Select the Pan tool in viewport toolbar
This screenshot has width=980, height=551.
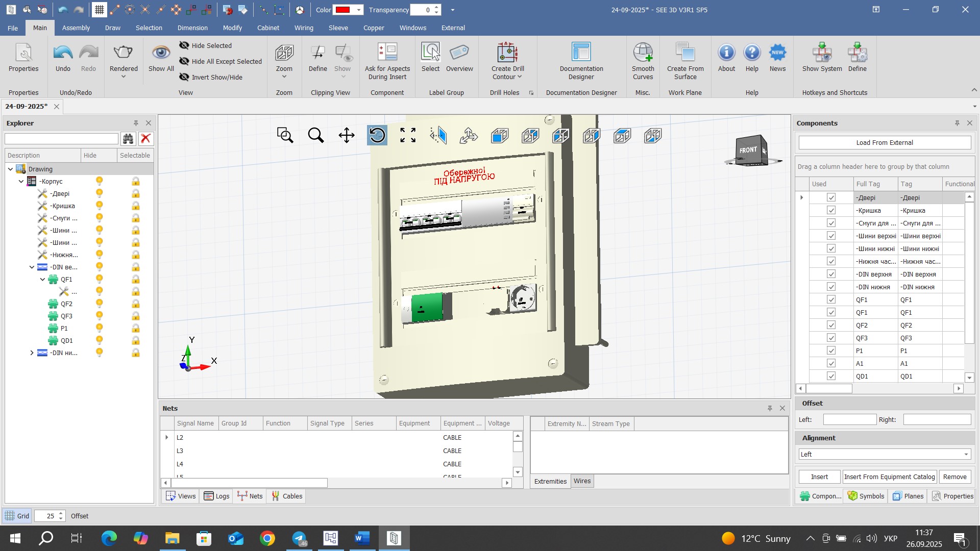point(347,135)
